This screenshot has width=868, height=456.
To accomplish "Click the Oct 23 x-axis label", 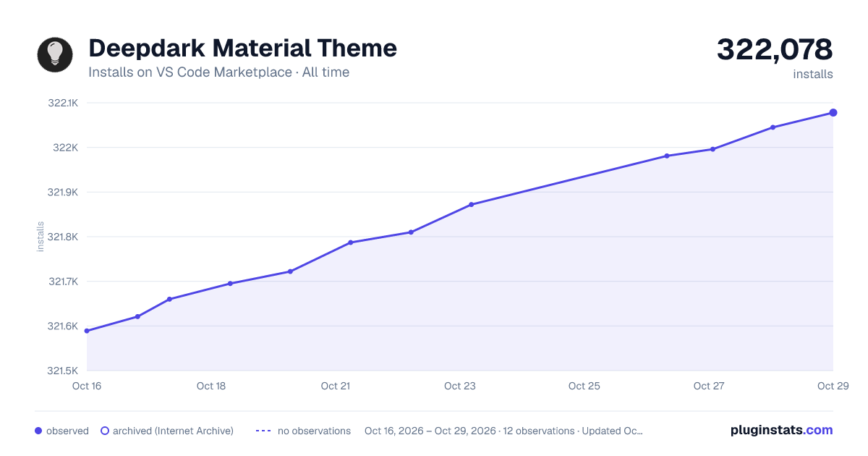I will pos(460,386).
